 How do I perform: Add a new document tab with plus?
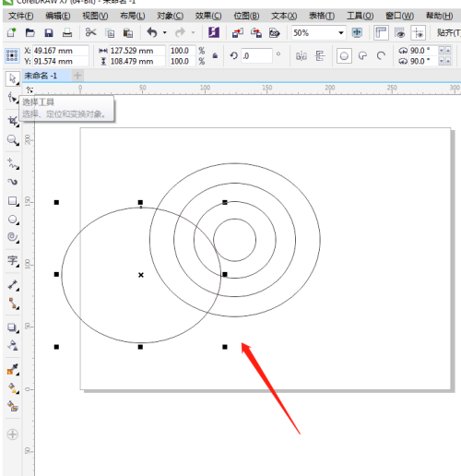point(77,76)
